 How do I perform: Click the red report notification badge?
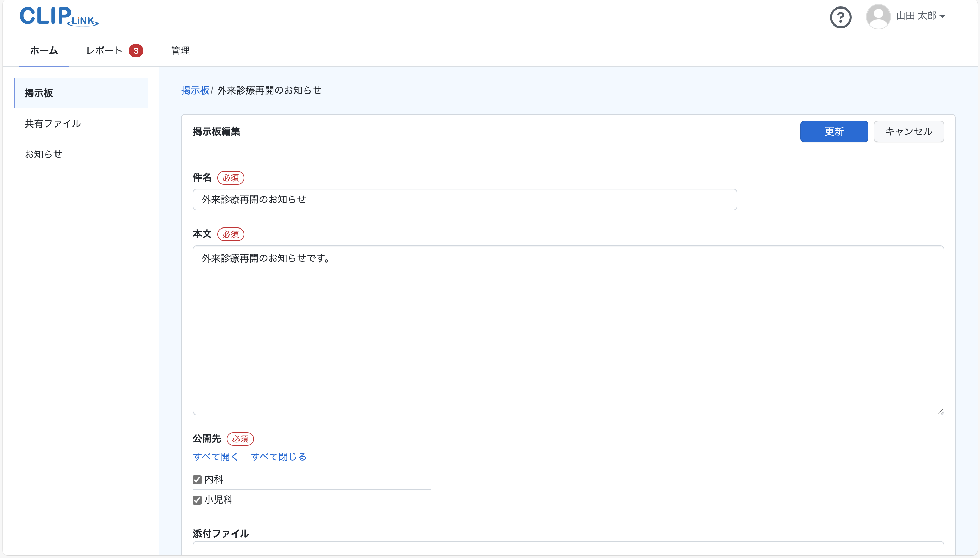(136, 51)
